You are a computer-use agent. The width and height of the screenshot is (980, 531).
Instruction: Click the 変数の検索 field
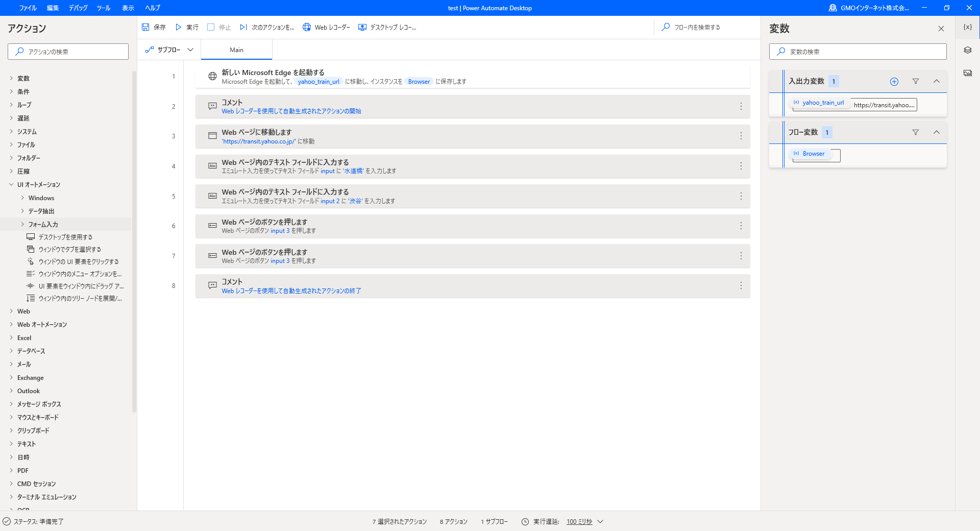click(857, 52)
